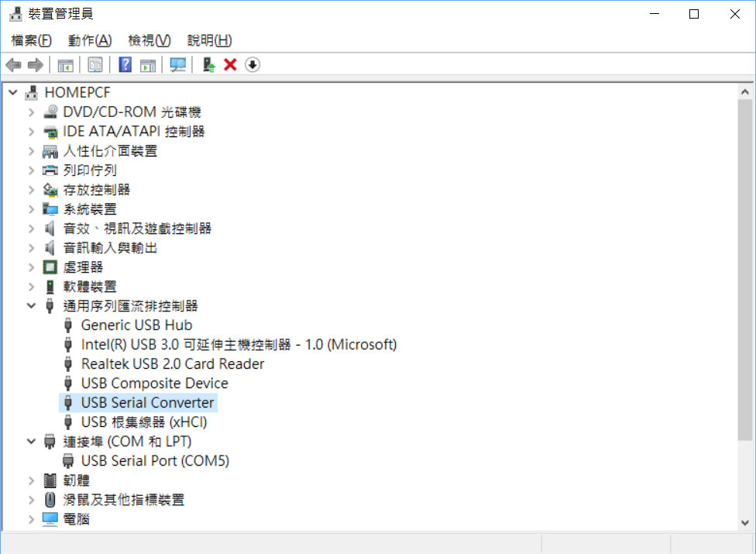Expand the DVD/CD-ROM 光碟機 category
The height and width of the screenshot is (554, 756).
click(32, 112)
